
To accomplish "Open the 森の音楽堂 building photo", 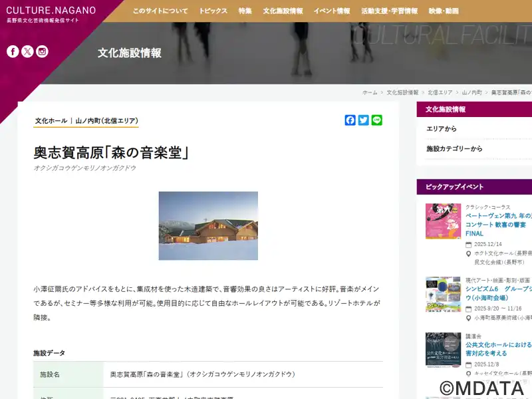I will (208, 225).
